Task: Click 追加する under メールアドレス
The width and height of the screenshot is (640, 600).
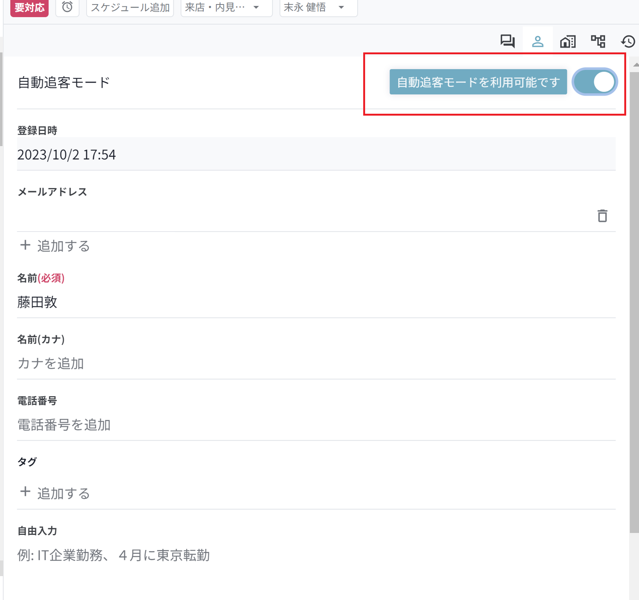Action: [63, 246]
